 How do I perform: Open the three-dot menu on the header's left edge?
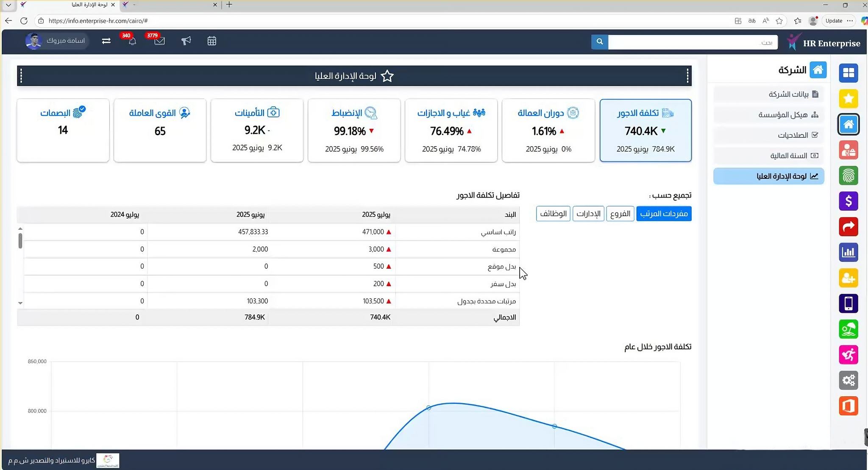(21, 75)
